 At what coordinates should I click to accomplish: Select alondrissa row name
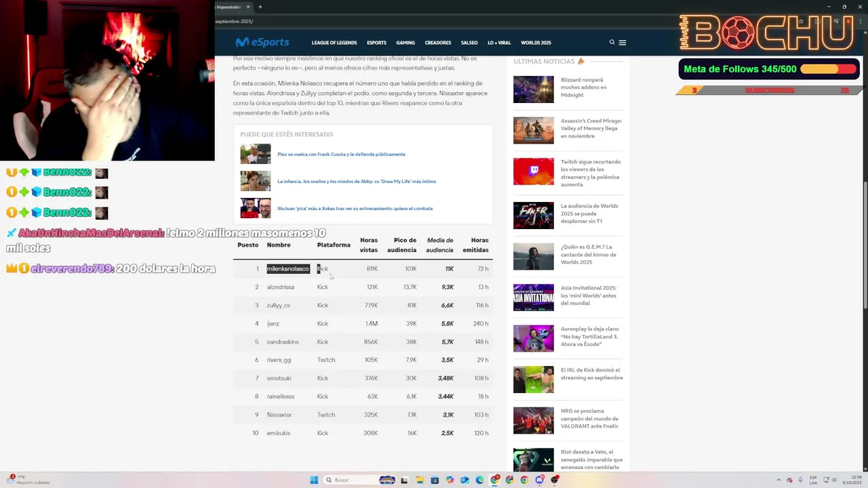coord(280,287)
